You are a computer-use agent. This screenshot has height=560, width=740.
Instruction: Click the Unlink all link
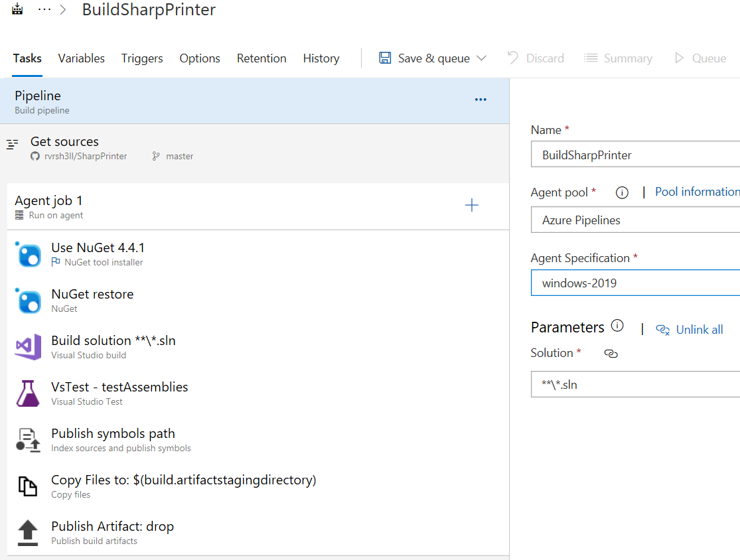coord(700,330)
